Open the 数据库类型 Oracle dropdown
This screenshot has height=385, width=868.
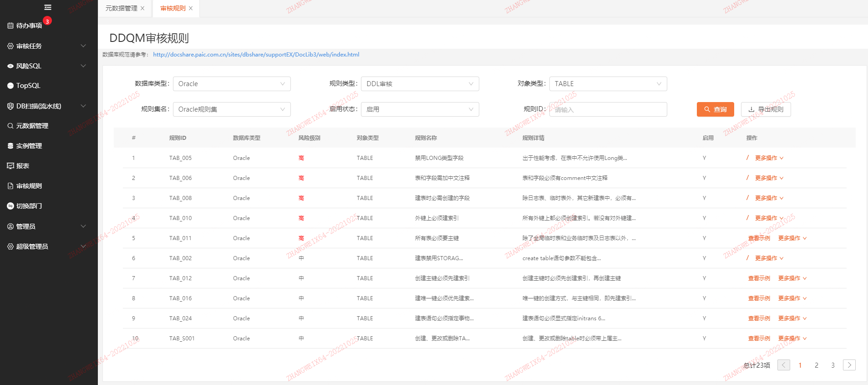click(232, 84)
